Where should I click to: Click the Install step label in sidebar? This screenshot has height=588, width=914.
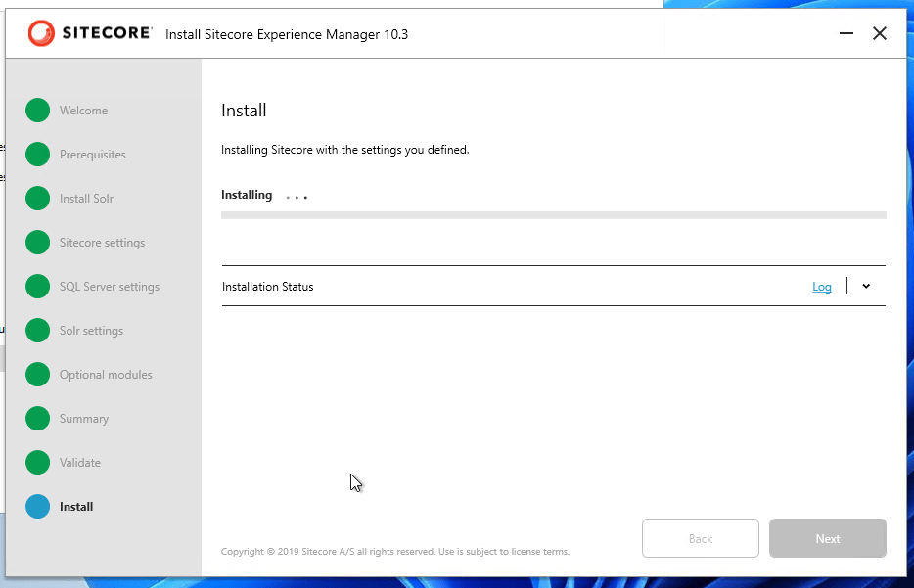(x=76, y=507)
